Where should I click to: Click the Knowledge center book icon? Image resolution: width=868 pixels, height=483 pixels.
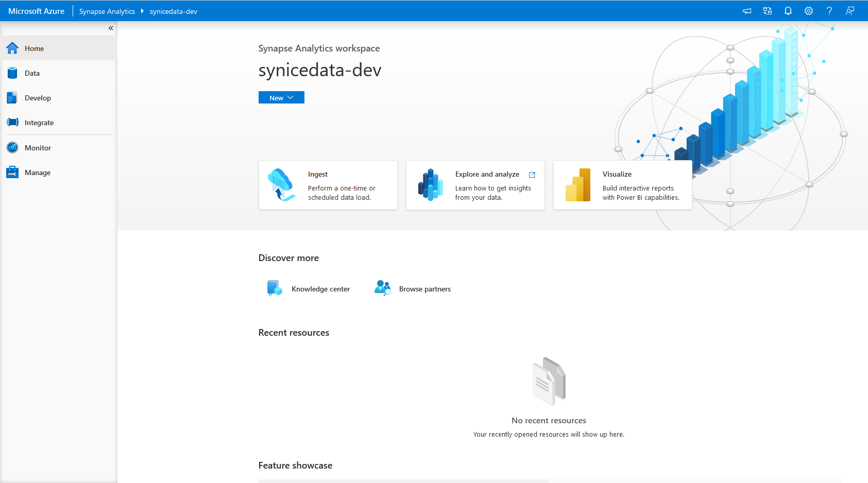(x=275, y=288)
